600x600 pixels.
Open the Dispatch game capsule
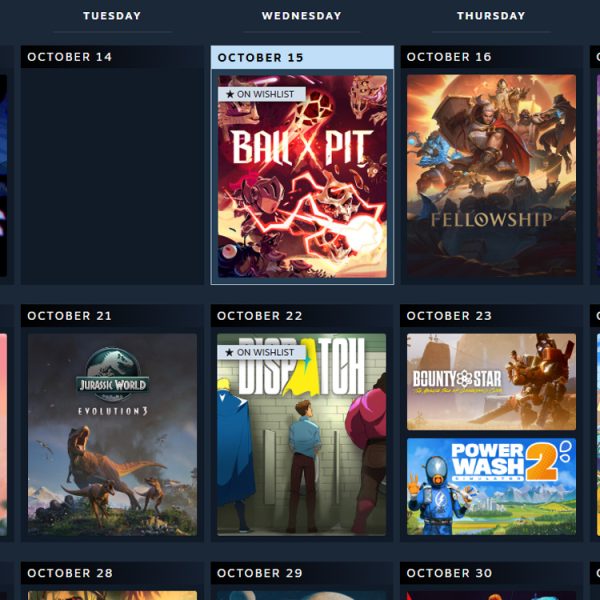pyautogui.click(x=302, y=434)
